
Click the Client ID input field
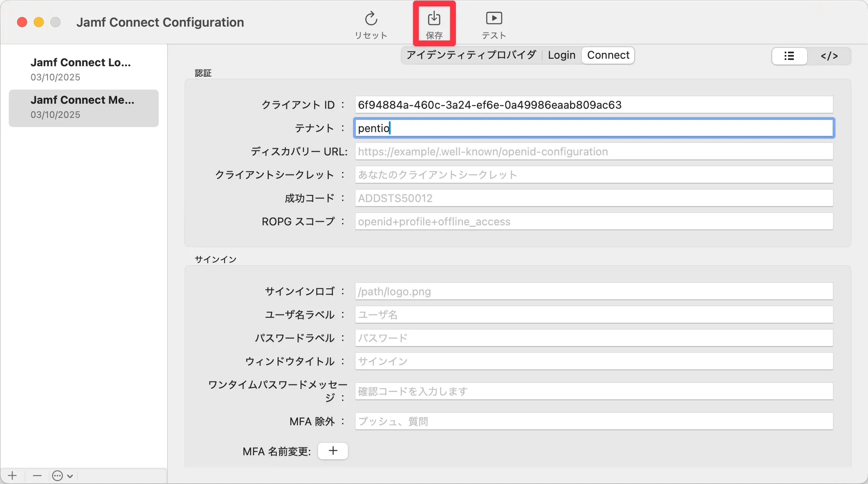(593, 105)
